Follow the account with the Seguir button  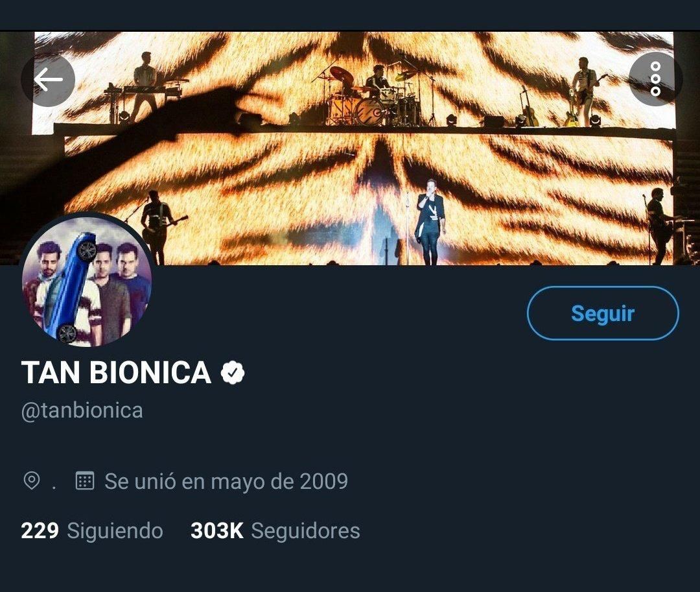603,313
